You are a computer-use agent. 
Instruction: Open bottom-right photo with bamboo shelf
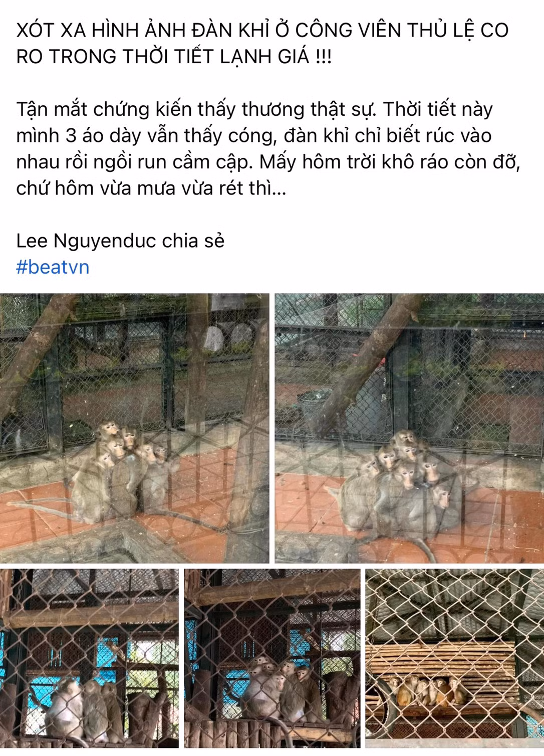pos(455,658)
